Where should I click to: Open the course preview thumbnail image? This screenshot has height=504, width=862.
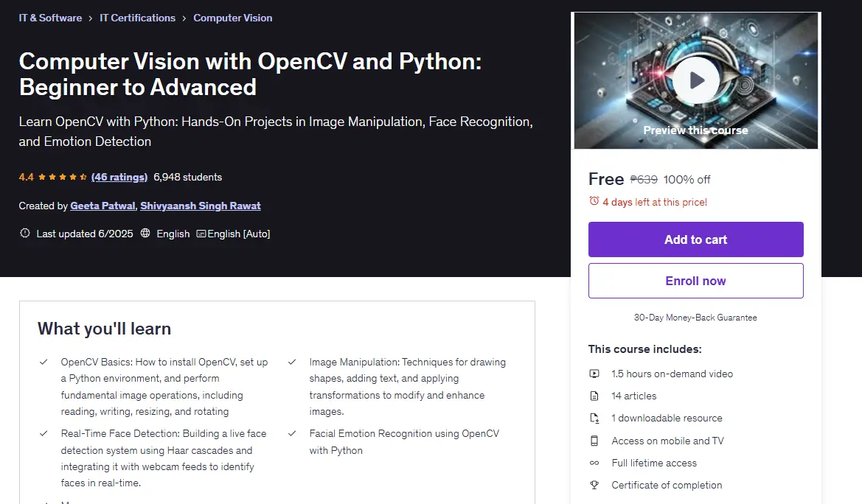click(x=696, y=80)
